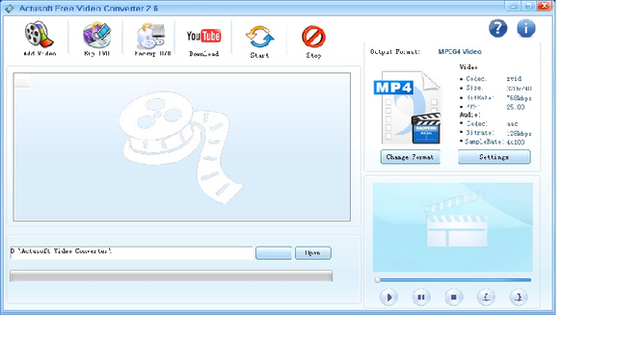Select the Backup DVD toolbar icon
The width and height of the screenshot is (641, 364).
(x=151, y=39)
